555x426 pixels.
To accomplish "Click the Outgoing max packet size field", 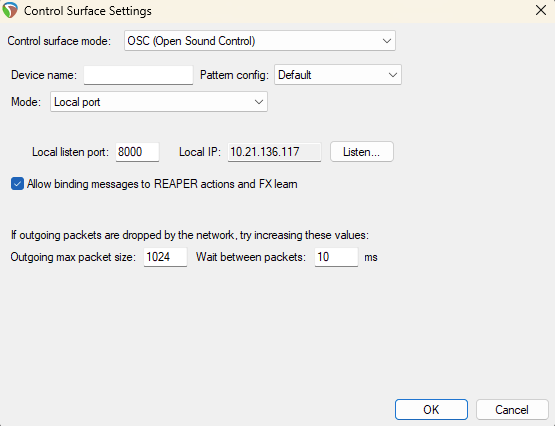I will [165, 257].
